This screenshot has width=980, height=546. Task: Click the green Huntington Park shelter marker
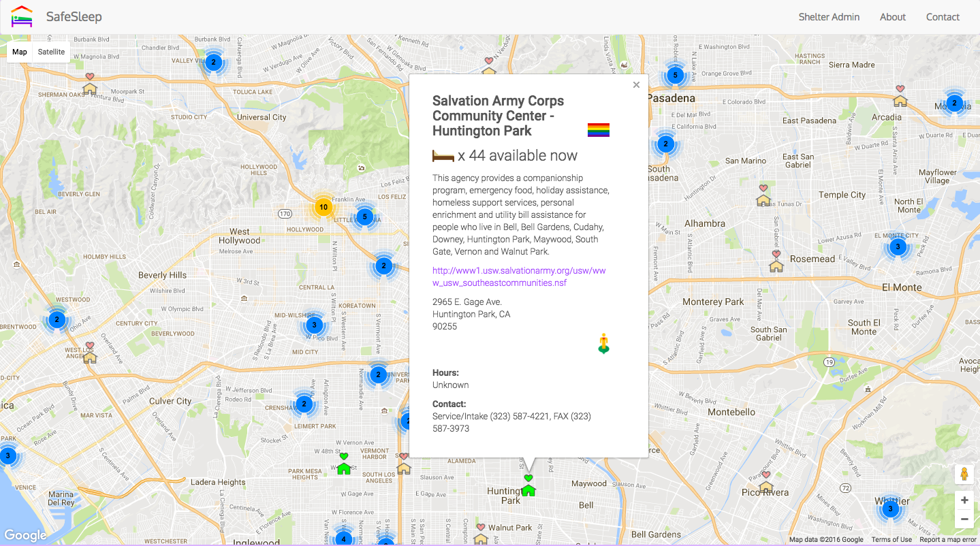[528, 485]
